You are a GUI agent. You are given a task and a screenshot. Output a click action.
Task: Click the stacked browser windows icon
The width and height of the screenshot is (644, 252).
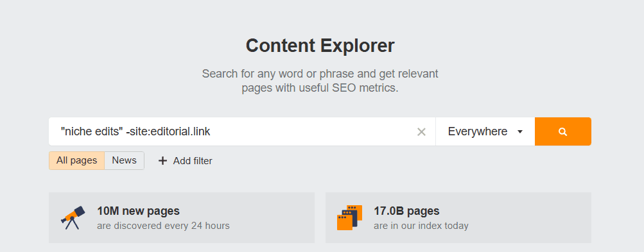click(349, 217)
